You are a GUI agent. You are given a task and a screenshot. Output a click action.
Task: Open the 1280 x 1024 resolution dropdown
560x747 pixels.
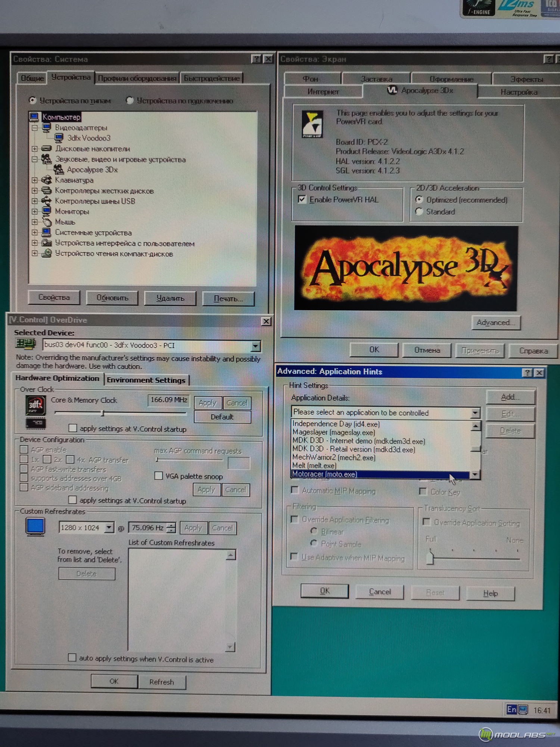click(x=109, y=527)
